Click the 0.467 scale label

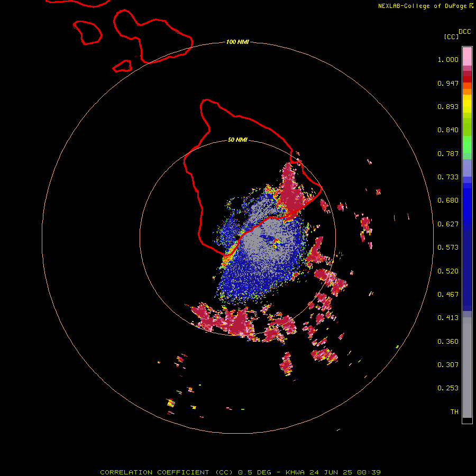click(x=448, y=295)
